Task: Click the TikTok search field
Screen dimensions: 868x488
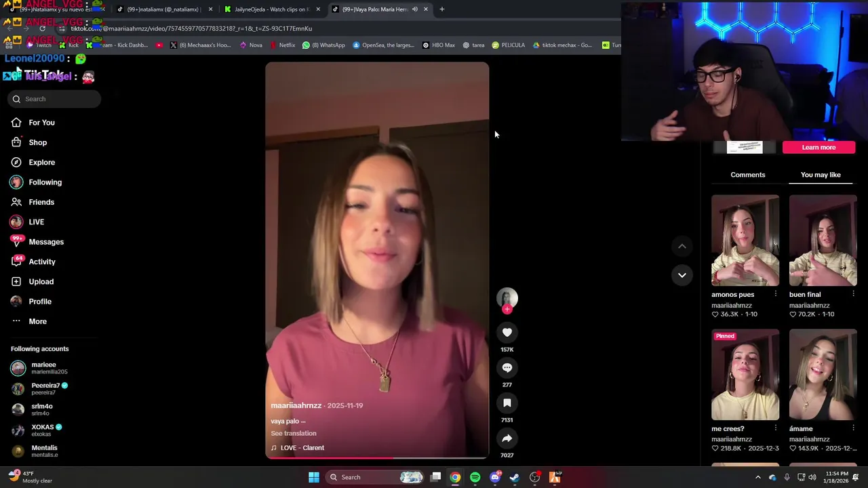Action: [54, 99]
